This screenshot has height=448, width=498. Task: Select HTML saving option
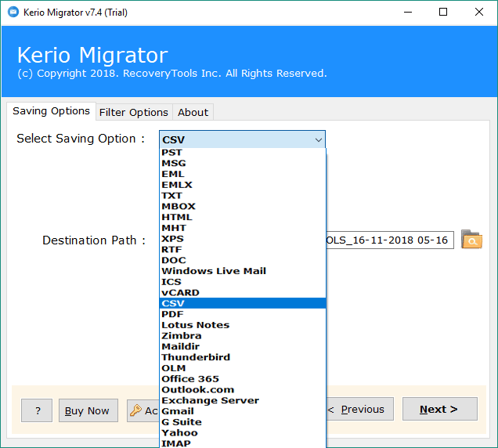click(243, 217)
